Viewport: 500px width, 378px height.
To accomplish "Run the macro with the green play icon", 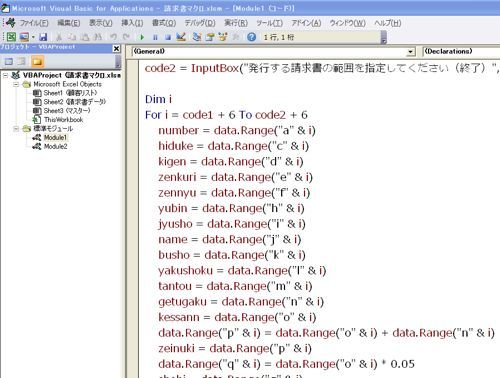I will pos(142,37).
